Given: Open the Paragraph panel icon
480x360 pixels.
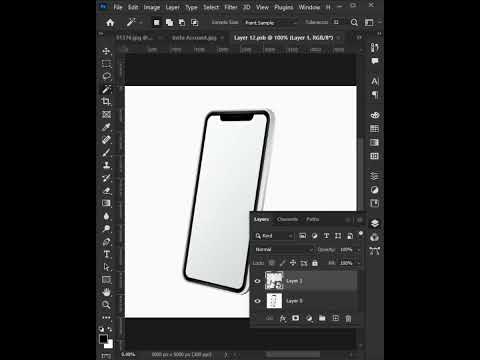Looking at the screenshot, I should click(x=375, y=95).
